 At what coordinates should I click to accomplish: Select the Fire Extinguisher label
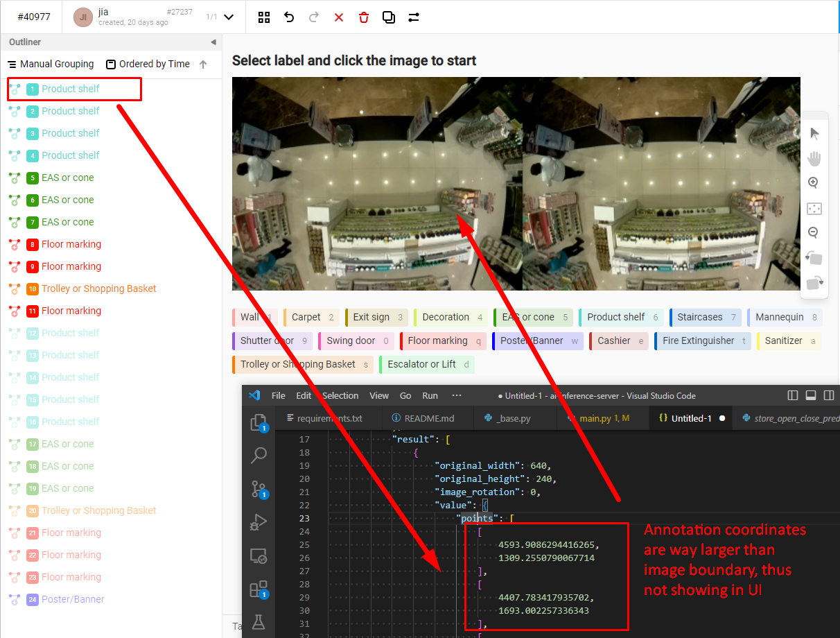(x=702, y=340)
